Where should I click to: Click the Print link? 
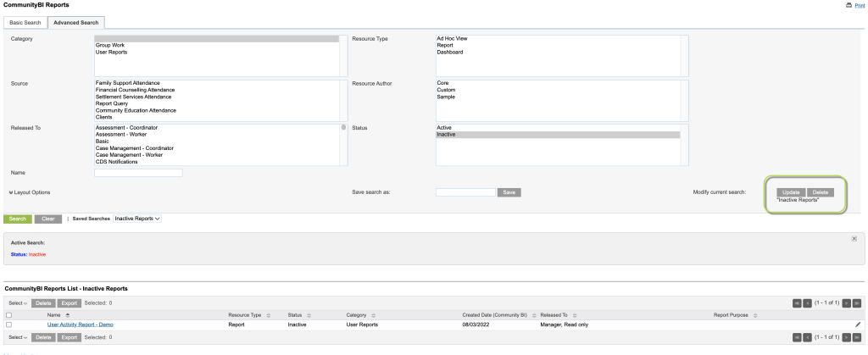(860, 5)
